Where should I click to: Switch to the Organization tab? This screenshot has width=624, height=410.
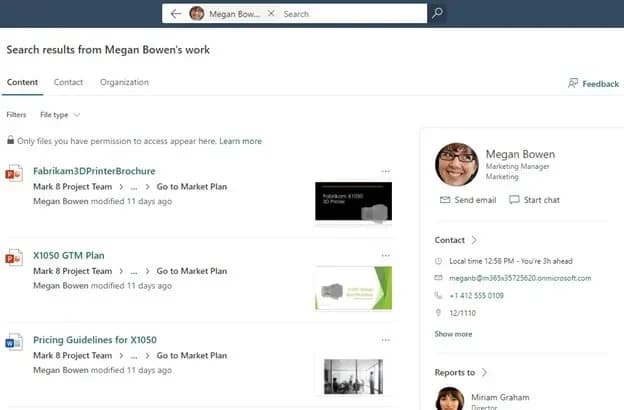pos(125,82)
